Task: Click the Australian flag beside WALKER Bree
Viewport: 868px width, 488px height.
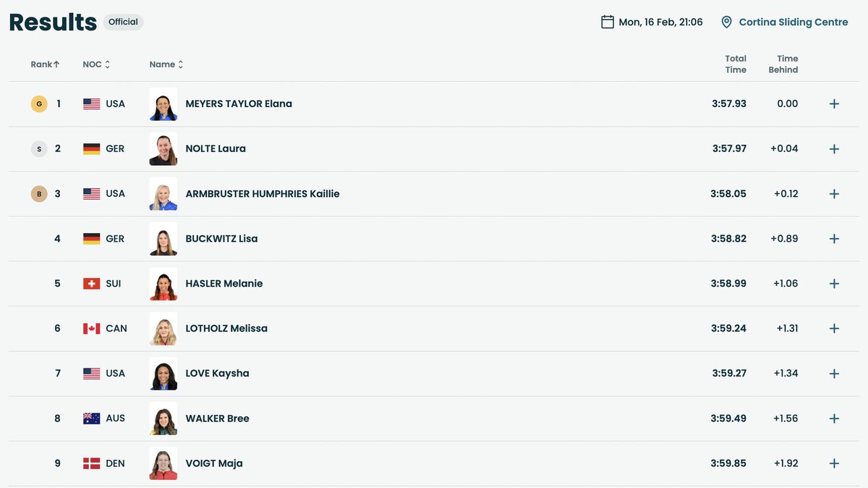Action: pos(92,418)
